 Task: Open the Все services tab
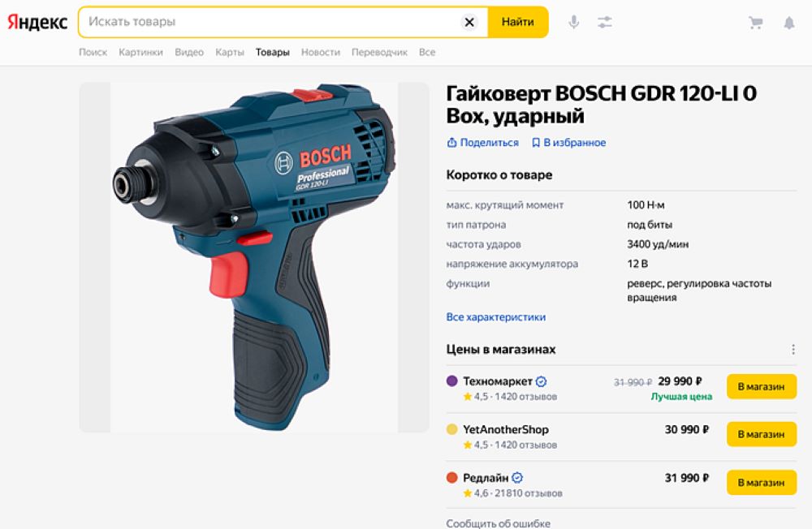pyautogui.click(x=427, y=52)
